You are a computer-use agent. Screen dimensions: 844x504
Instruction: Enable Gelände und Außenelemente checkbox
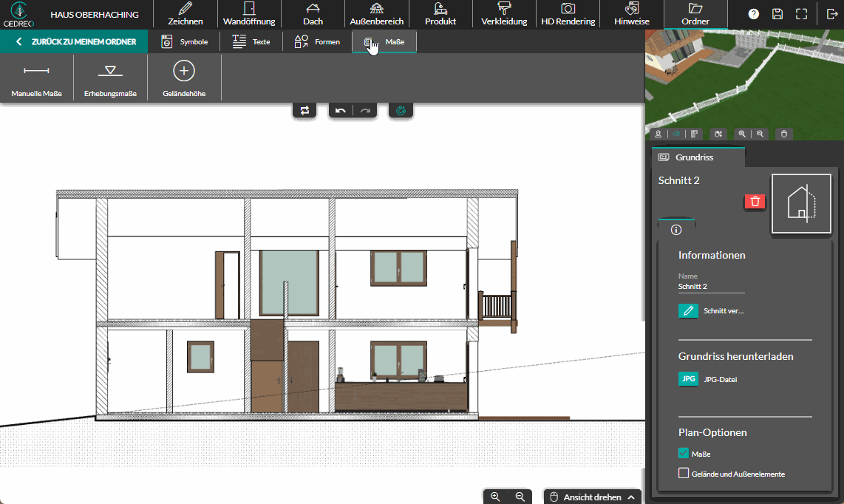tap(684, 473)
